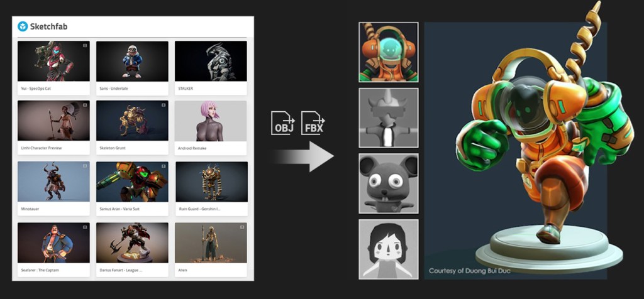Image resolution: width=644 pixels, height=299 pixels.
Task: Open the Skeleton Grunt model thumbnail
Action: (x=132, y=121)
